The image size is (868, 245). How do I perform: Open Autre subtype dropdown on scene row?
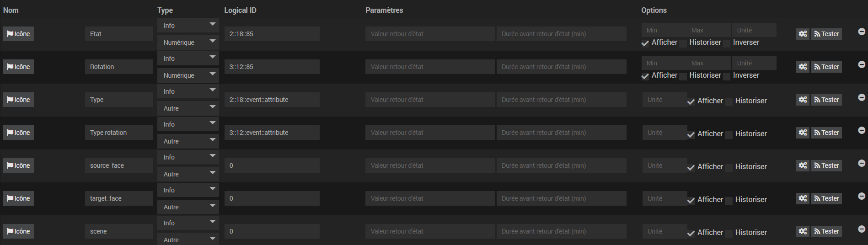pyautogui.click(x=188, y=239)
